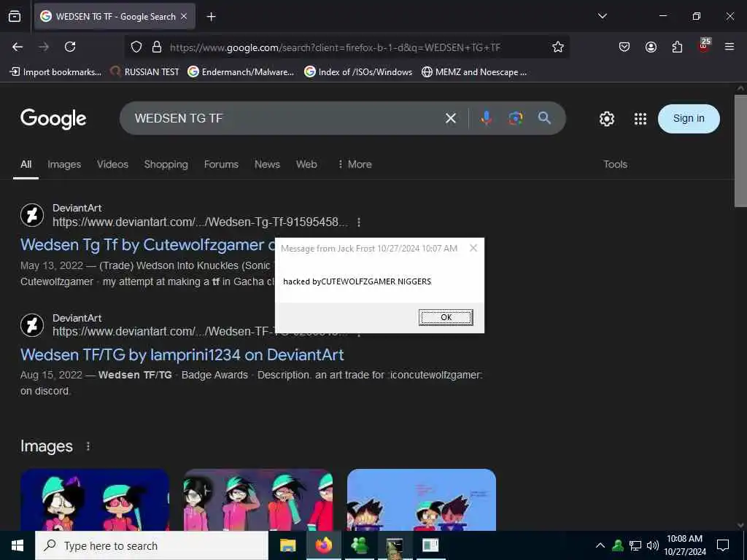Reload the current page
This screenshot has width=747, height=560.
point(70,47)
